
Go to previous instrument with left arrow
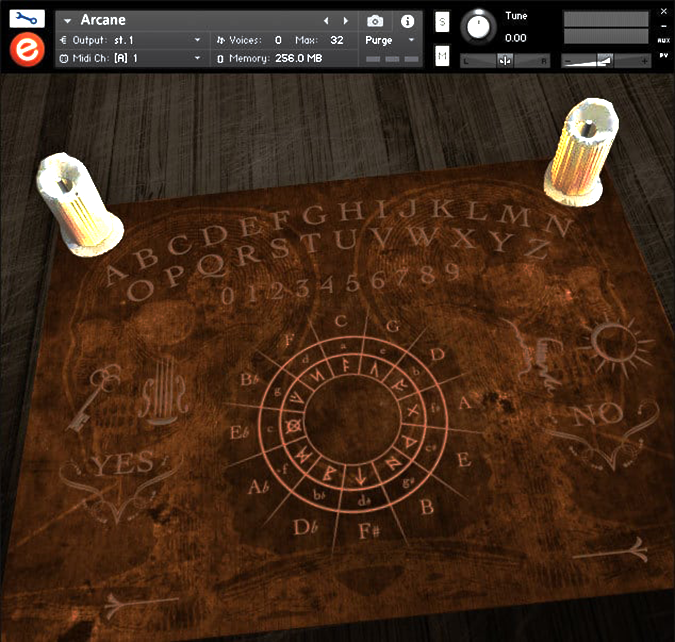(x=326, y=21)
